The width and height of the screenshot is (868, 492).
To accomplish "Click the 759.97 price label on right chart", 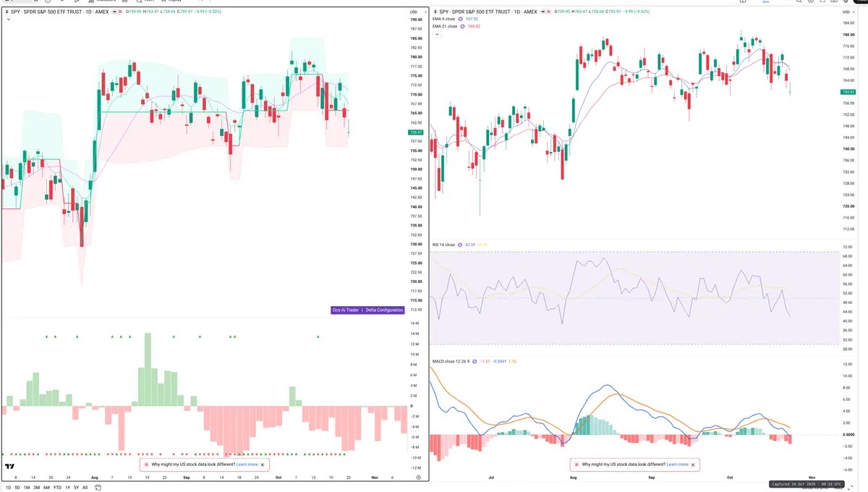I will pyautogui.click(x=848, y=92).
